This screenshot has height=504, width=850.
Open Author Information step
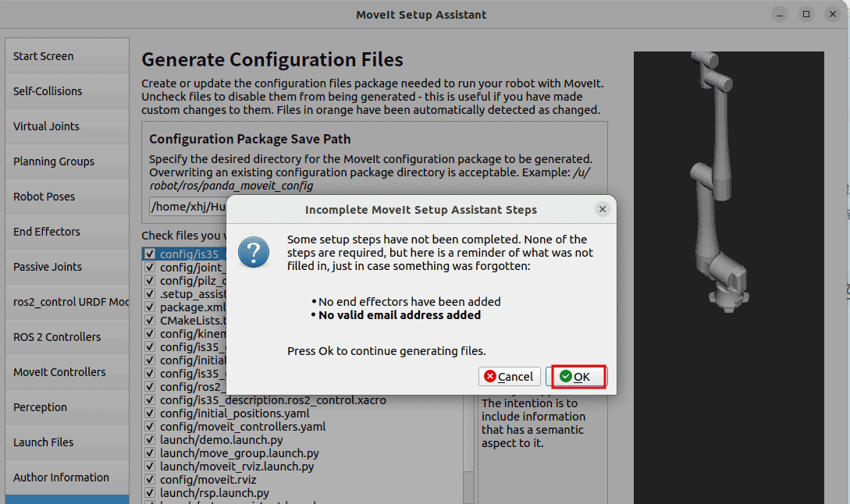point(67,477)
